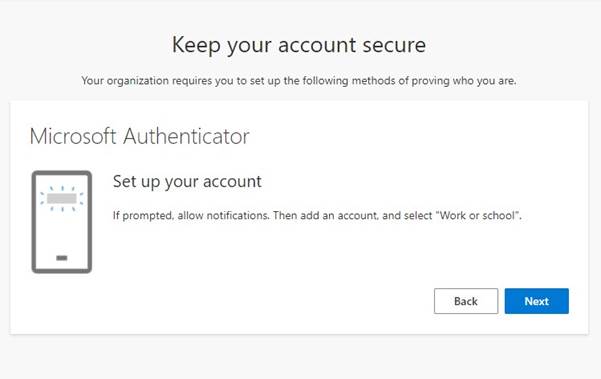
Task: Click the blue Next button
Action: 537,301
